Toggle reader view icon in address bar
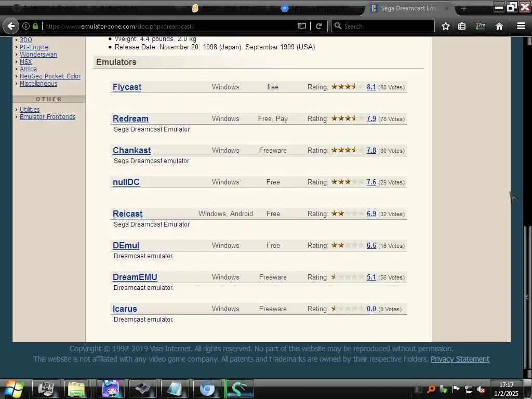This screenshot has width=532, height=399. pos(302,26)
